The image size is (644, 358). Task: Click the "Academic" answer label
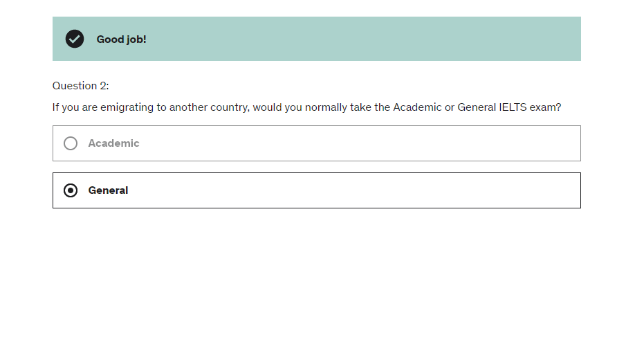[113, 143]
